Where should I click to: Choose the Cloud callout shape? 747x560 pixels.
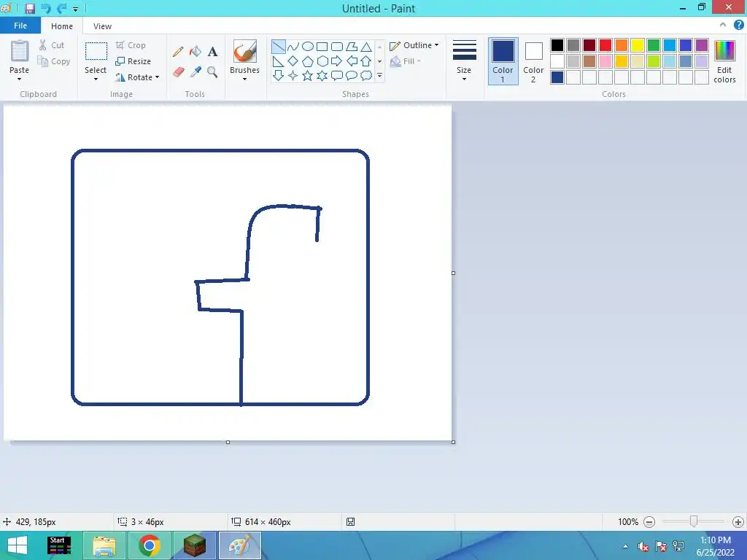coord(366,75)
